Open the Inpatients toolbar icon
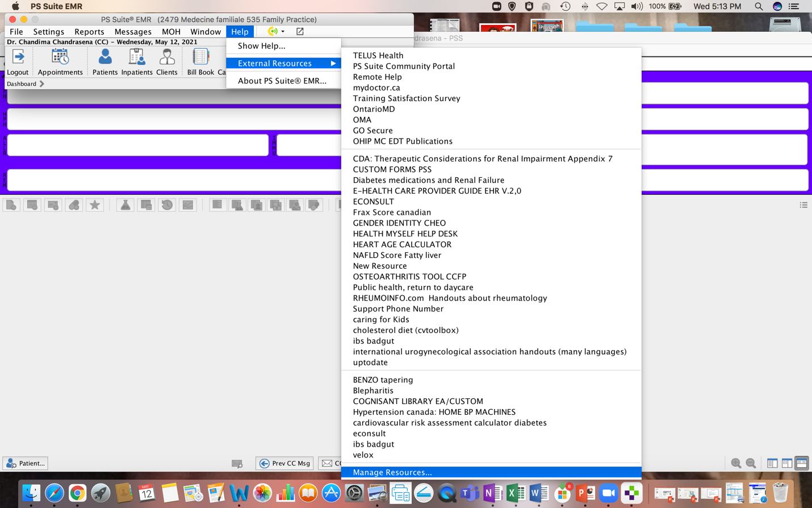The height and width of the screenshot is (508, 812). click(137, 62)
